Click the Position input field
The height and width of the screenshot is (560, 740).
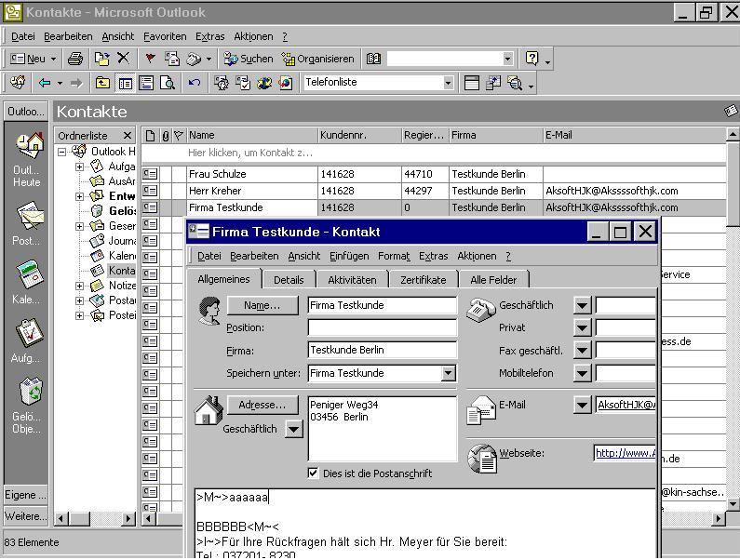click(x=382, y=327)
